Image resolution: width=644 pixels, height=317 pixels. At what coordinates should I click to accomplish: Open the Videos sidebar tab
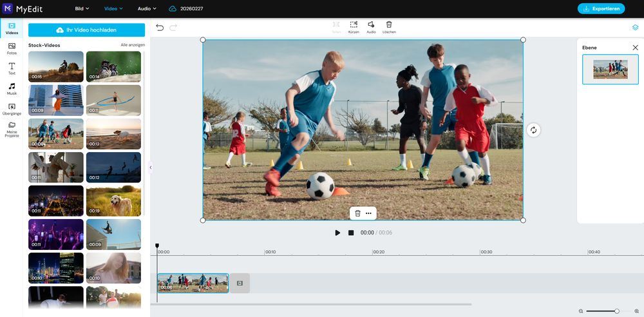(12, 28)
